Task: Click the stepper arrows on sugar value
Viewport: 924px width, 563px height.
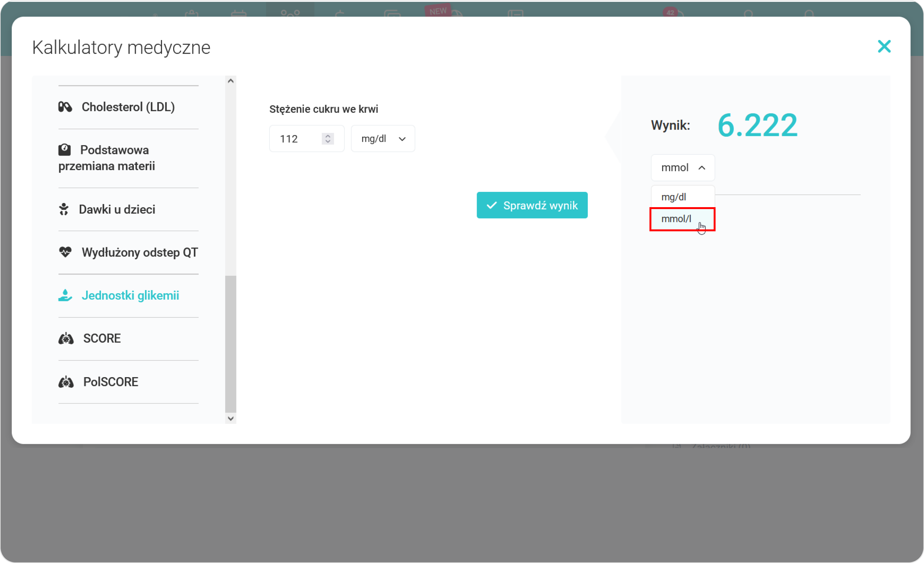Action: click(x=328, y=139)
